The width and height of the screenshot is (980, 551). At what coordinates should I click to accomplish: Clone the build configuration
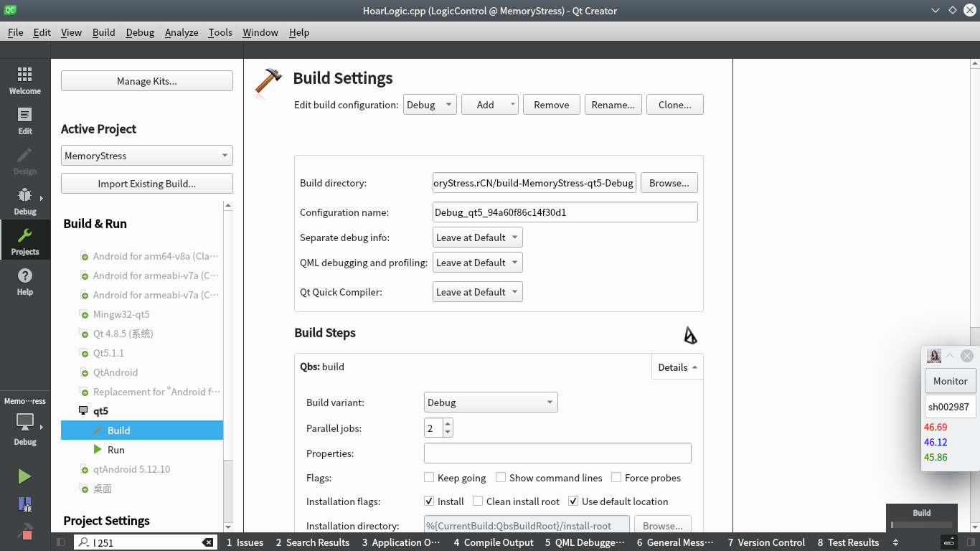point(675,105)
